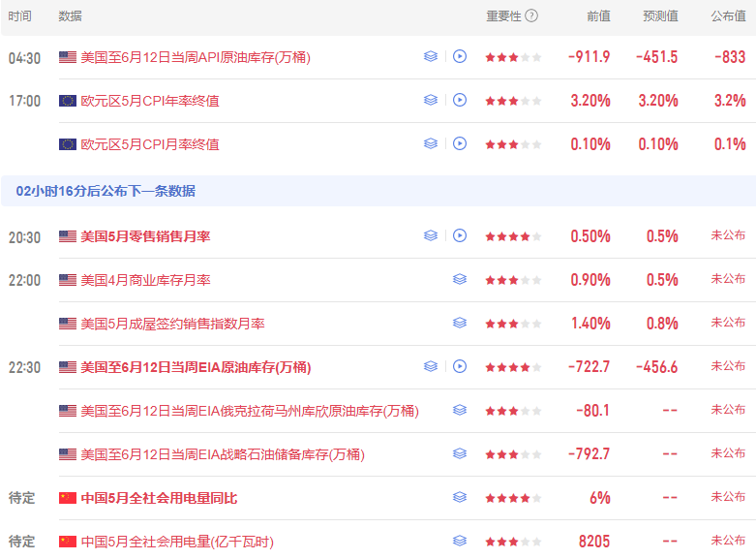The height and width of the screenshot is (559, 756).
Task: Open the layers icon for 欧元区5月CPI月率终值
Action: point(431,143)
